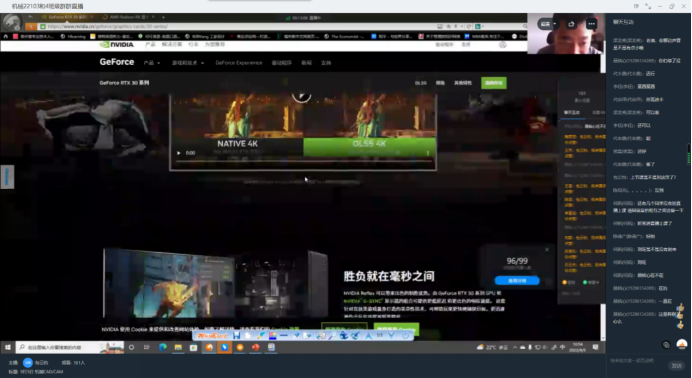Click the save disk icon in floating toolbar
692x378 pixels.
(x=237, y=336)
